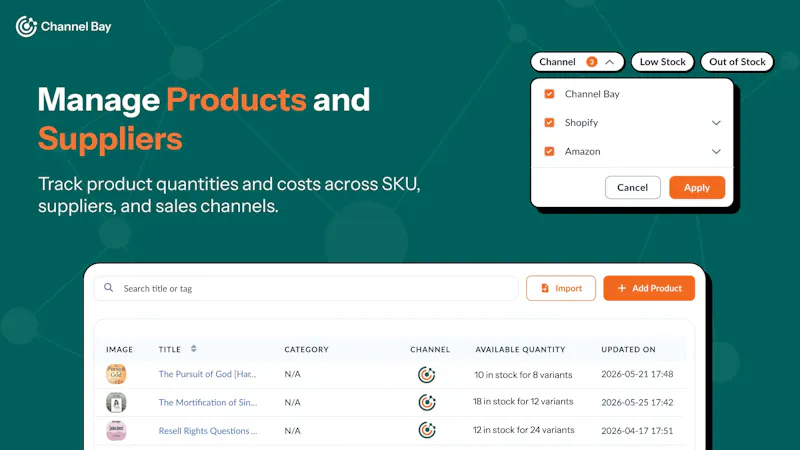The width and height of the screenshot is (800, 450).
Task: Cancel the channel filter selection
Action: pyautogui.click(x=632, y=187)
